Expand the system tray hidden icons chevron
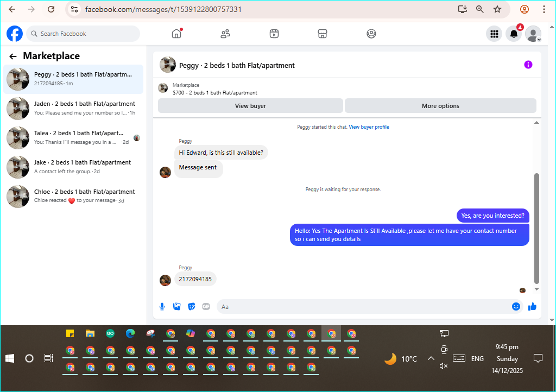Viewport: 556px width, 392px height. (x=431, y=358)
